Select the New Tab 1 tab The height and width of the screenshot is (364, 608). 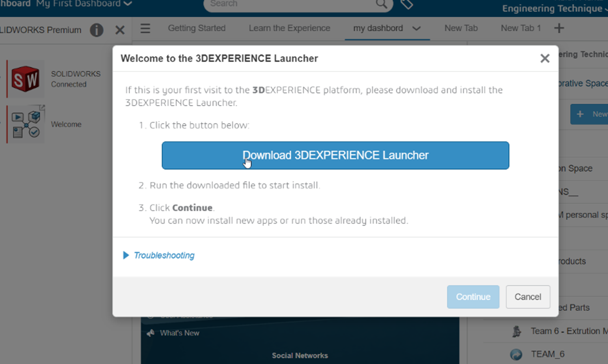(x=521, y=29)
